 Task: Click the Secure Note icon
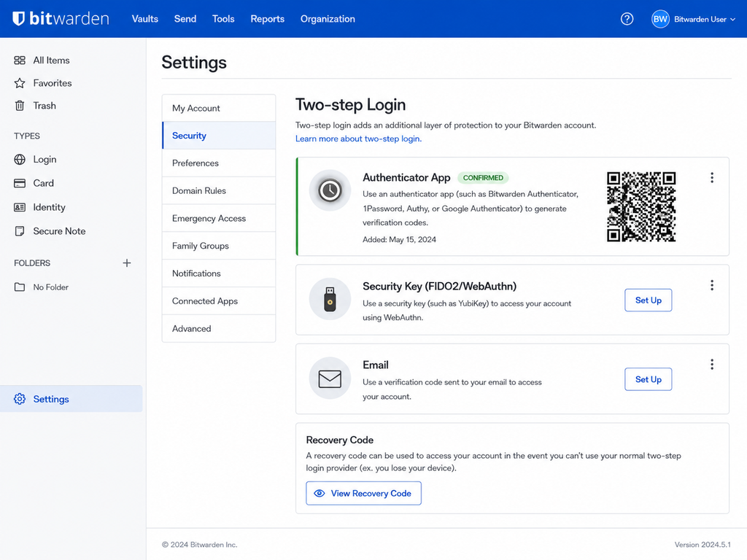[20, 231]
